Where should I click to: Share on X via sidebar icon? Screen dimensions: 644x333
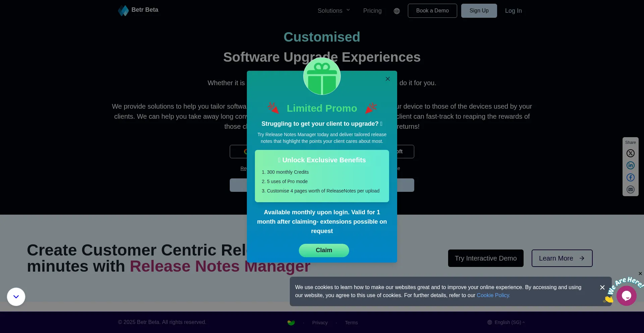click(x=630, y=153)
